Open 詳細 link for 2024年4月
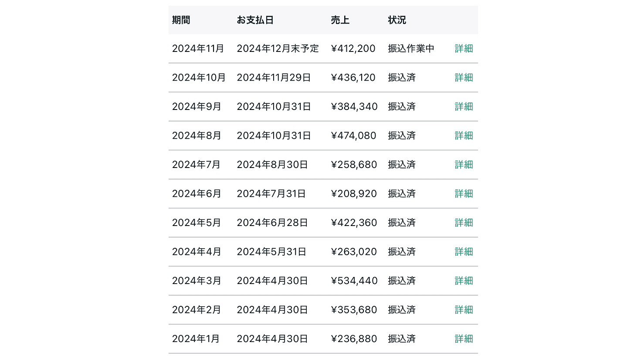This screenshot has width=644, height=356. pyautogui.click(x=464, y=252)
